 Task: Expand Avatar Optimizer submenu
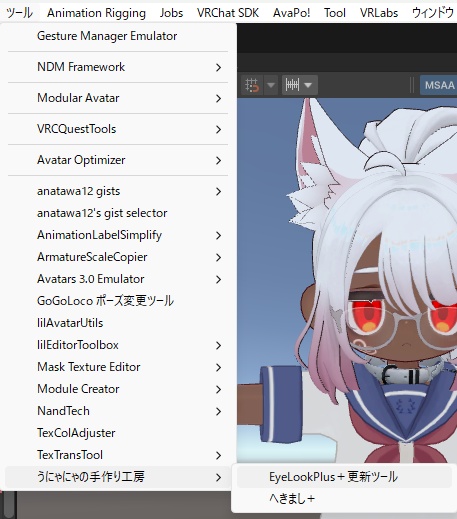coord(118,160)
